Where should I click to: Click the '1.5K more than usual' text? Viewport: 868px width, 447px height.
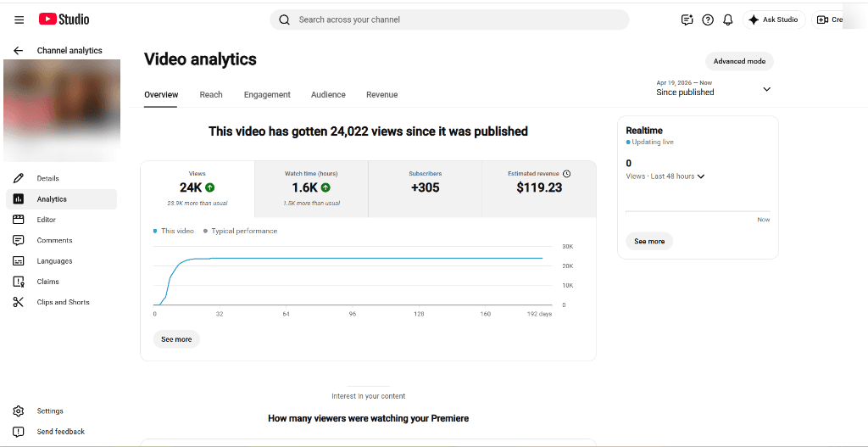tap(312, 204)
